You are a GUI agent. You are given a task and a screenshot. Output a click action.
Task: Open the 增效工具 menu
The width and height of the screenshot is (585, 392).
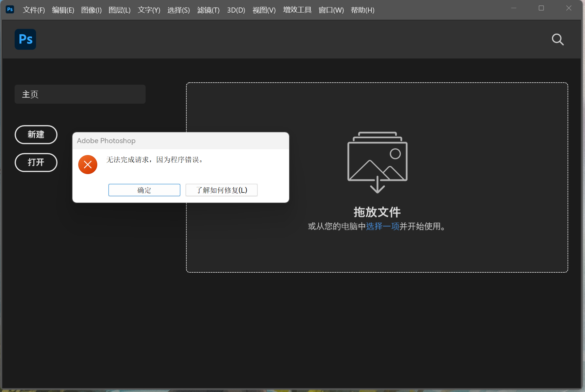click(x=297, y=10)
